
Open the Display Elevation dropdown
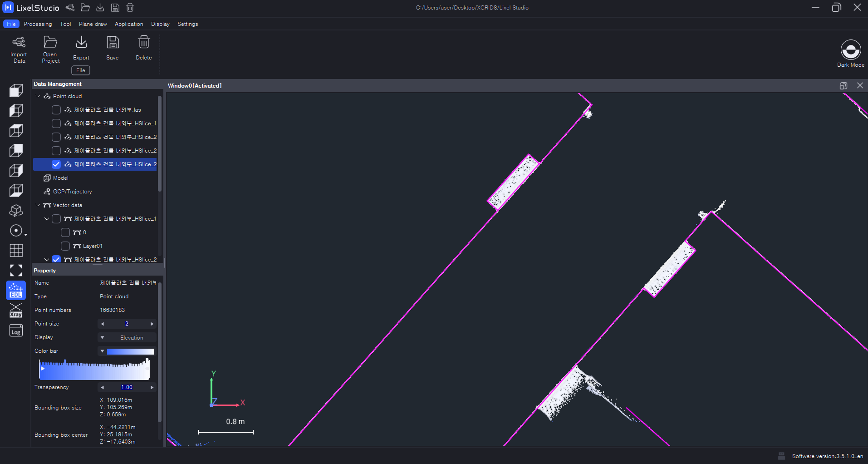[x=127, y=338]
